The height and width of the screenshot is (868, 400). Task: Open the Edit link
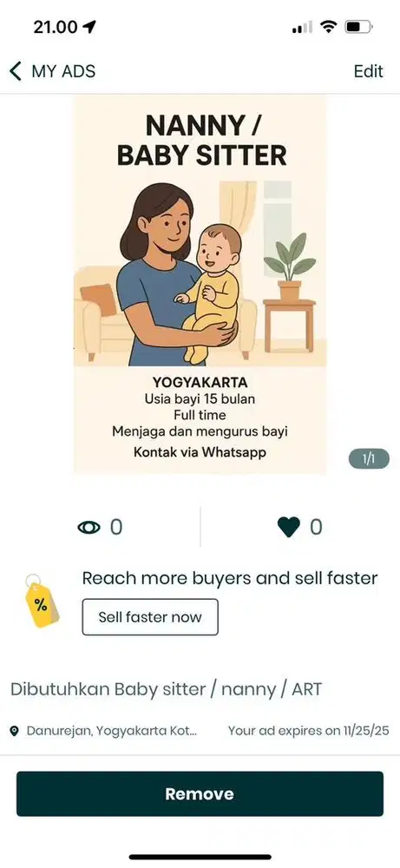369,71
